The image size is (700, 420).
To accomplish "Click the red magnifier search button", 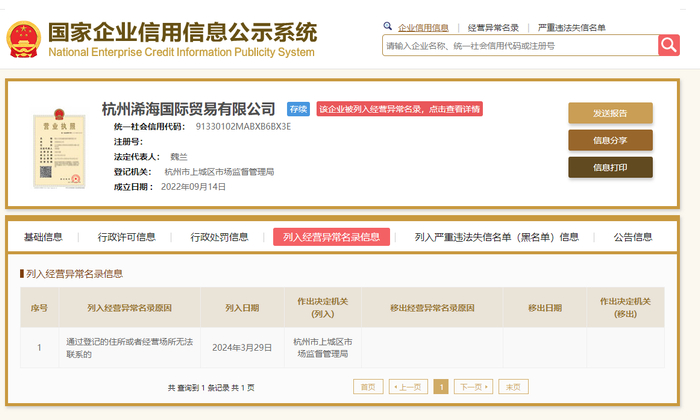I will 669,45.
